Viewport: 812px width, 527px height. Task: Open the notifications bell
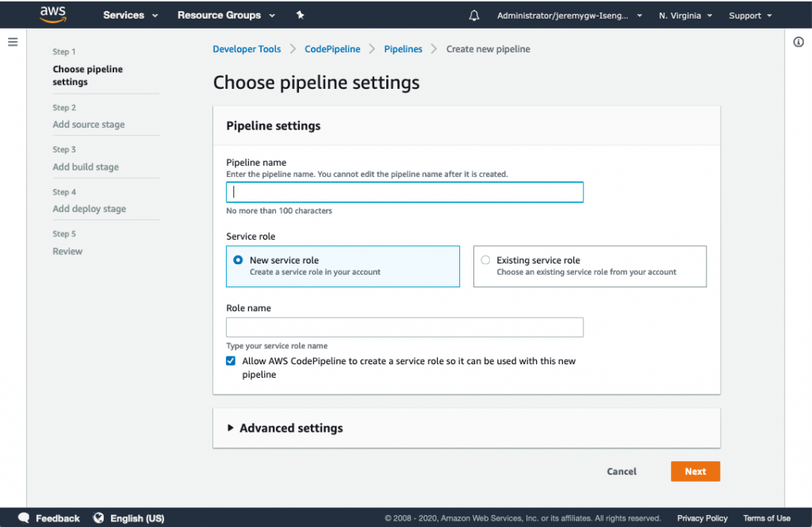pyautogui.click(x=474, y=15)
